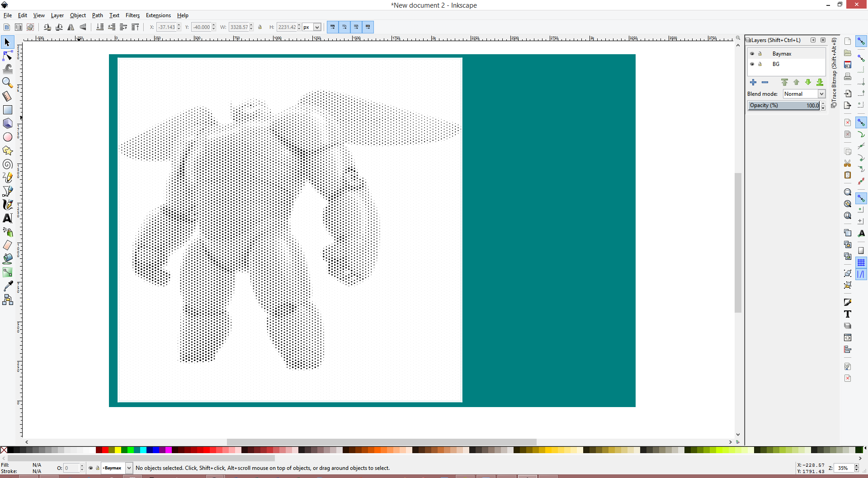The height and width of the screenshot is (478, 868).
Task: Click the Print document icon
Action: [848, 76]
